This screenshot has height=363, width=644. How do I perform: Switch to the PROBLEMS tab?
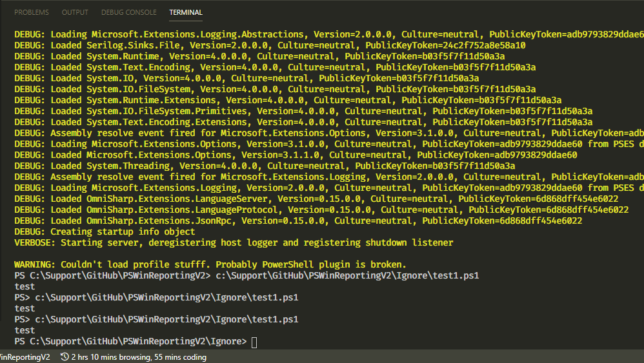pyautogui.click(x=31, y=12)
